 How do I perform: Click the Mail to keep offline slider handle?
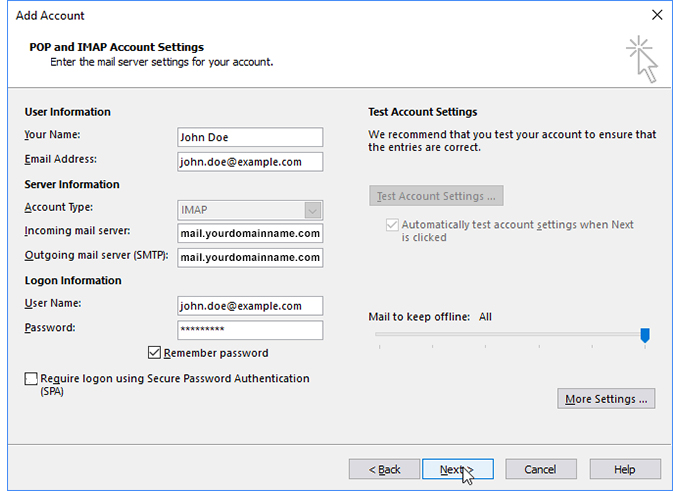645,335
